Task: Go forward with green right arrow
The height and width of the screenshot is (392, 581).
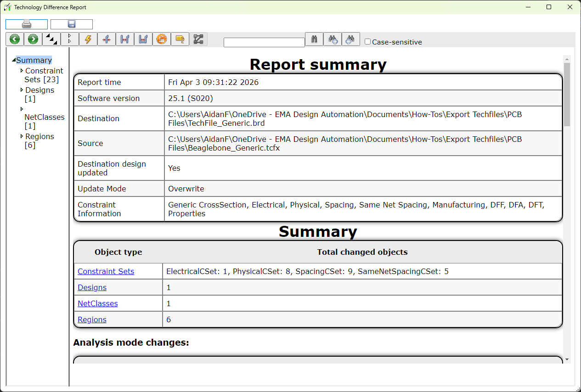Action: (33, 39)
